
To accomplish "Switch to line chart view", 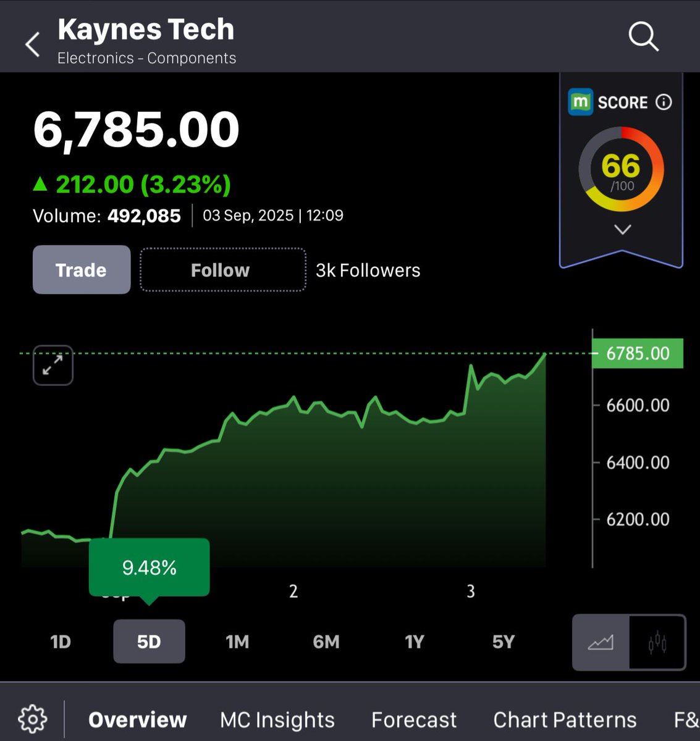I will point(601,642).
